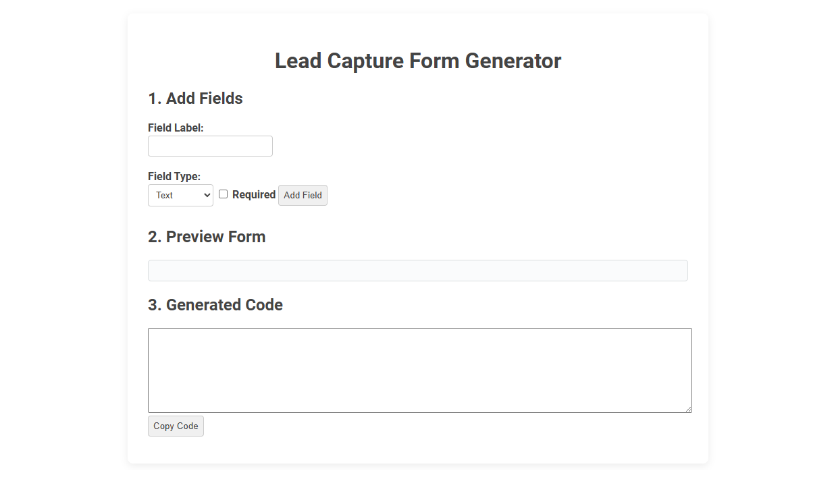The image size is (836, 504).
Task: Click the "3. Generated Code" heading
Action: coord(215,305)
